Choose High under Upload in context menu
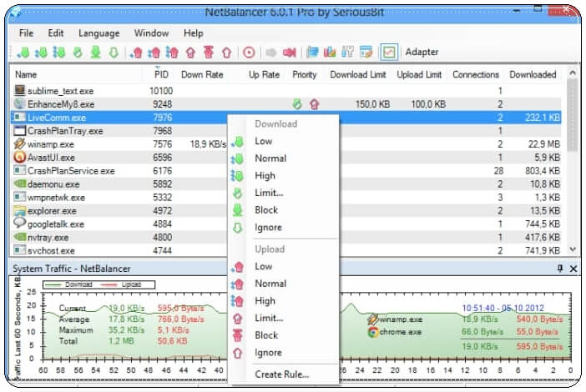Viewport: 586px width, 392px height. pyautogui.click(x=284, y=300)
